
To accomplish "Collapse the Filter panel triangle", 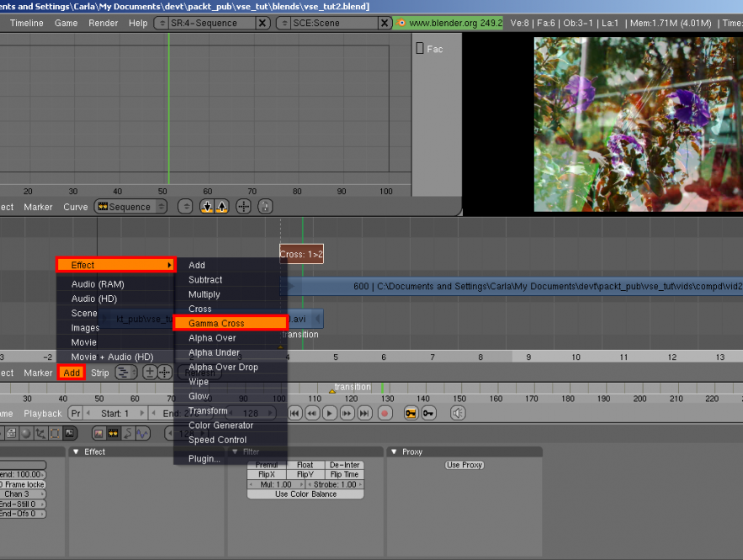I will (x=235, y=452).
